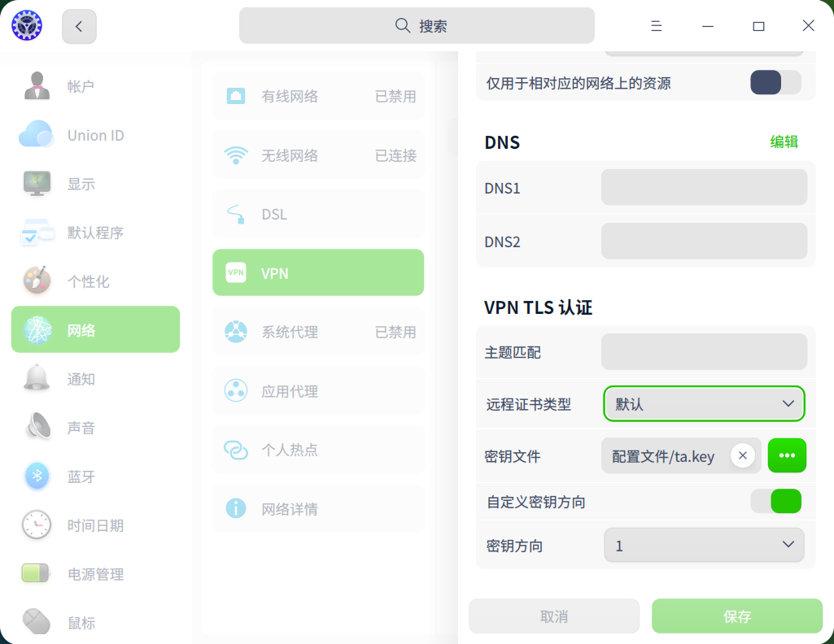
Task: Click the Save button
Action: (737, 616)
